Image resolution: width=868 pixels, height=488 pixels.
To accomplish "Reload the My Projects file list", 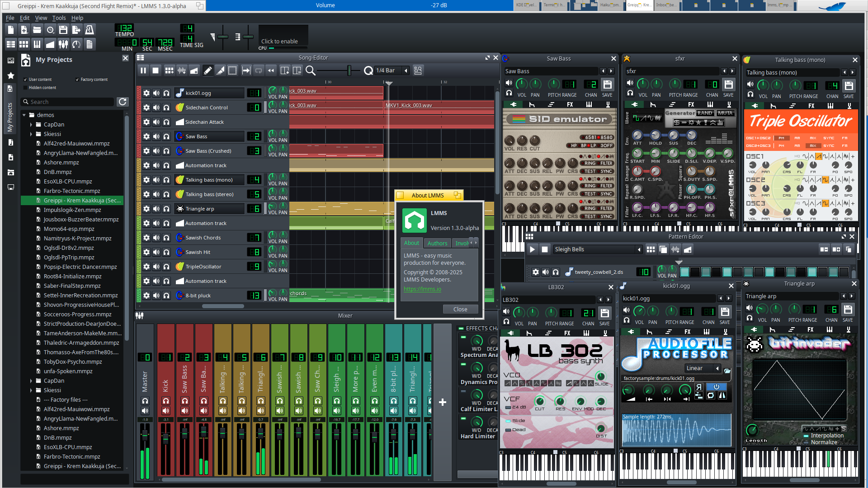I will point(123,102).
